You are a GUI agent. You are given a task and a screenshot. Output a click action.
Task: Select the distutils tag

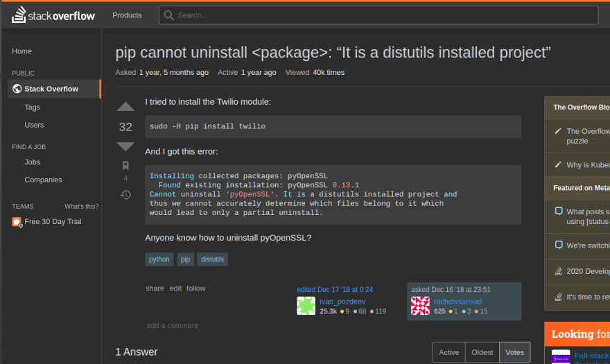[212, 259]
